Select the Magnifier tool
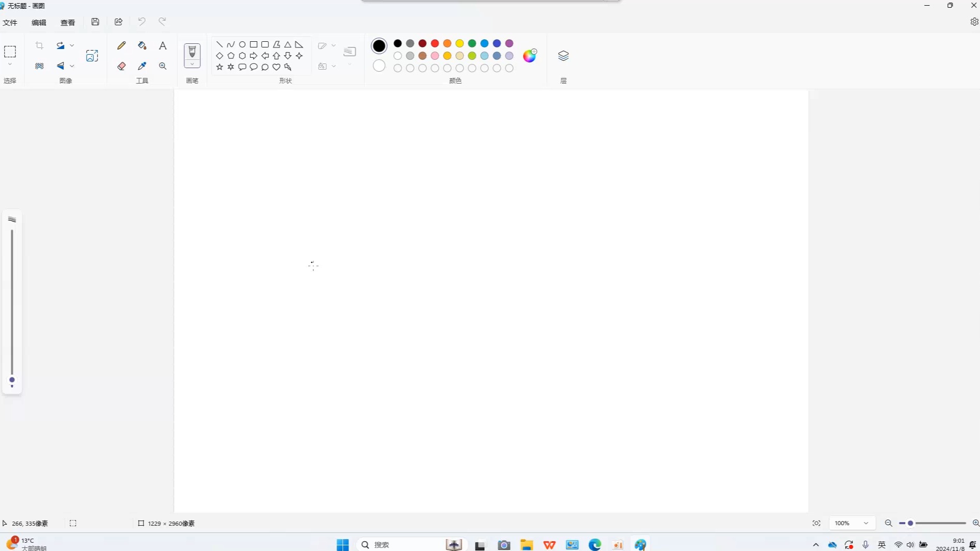The width and height of the screenshot is (980, 551). [163, 66]
